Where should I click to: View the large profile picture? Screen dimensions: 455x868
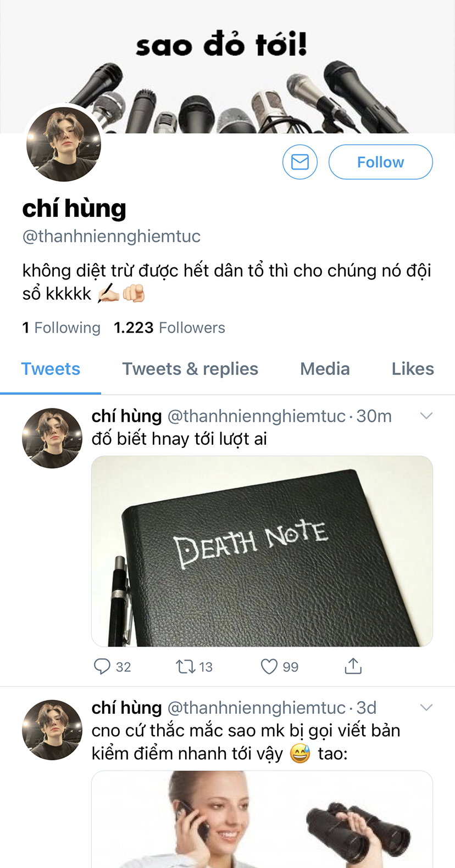coord(64,144)
